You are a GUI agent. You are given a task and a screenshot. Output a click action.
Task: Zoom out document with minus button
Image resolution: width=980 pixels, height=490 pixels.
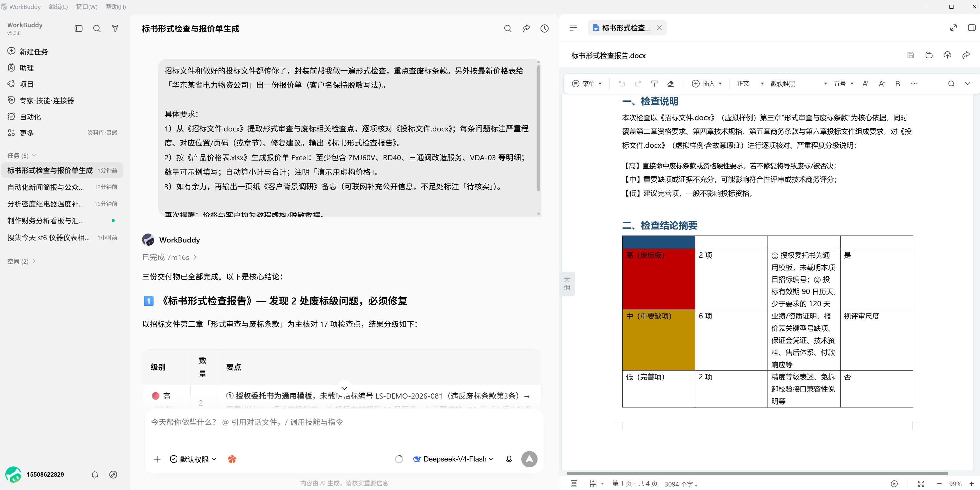coord(939,484)
